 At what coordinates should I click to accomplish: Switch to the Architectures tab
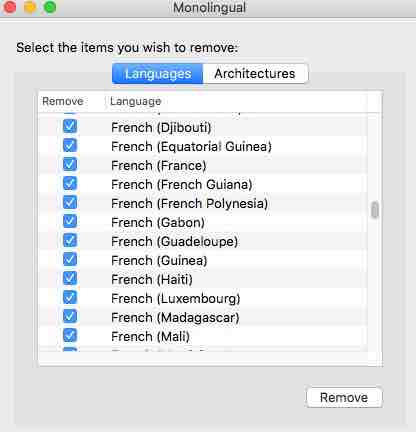point(255,73)
